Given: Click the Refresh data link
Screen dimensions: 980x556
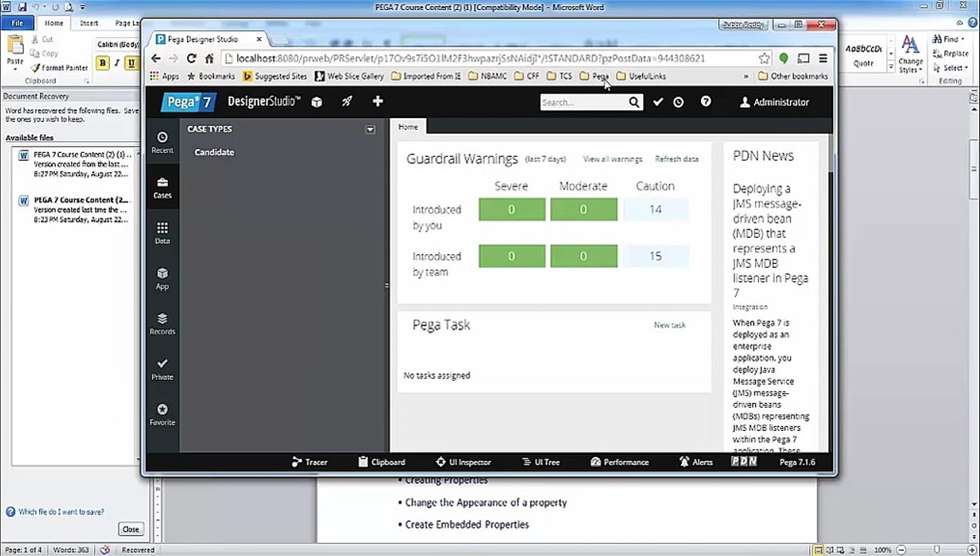Looking at the screenshot, I should pyautogui.click(x=676, y=159).
